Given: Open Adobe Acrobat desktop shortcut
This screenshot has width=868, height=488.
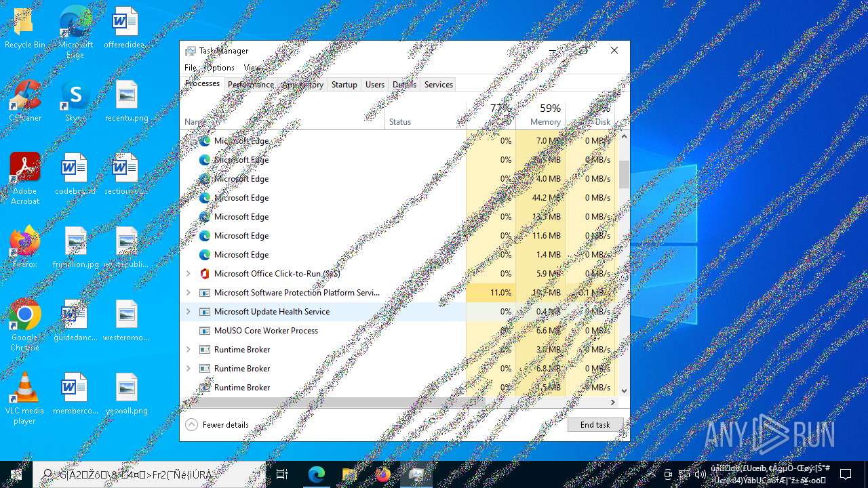Looking at the screenshot, I should click(24, 179).
